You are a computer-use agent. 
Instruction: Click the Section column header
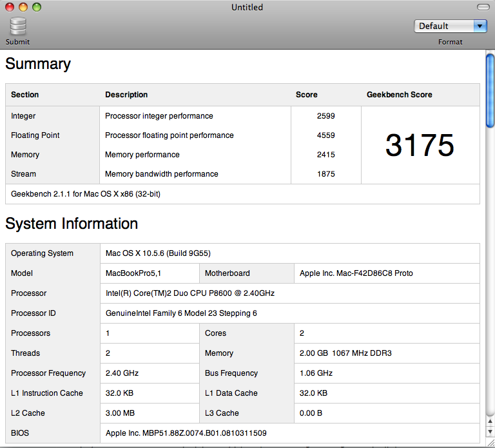25,94
